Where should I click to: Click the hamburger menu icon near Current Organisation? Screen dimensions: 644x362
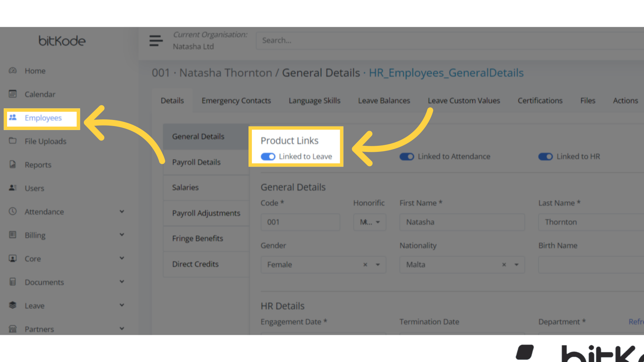(x=156, y=40)
